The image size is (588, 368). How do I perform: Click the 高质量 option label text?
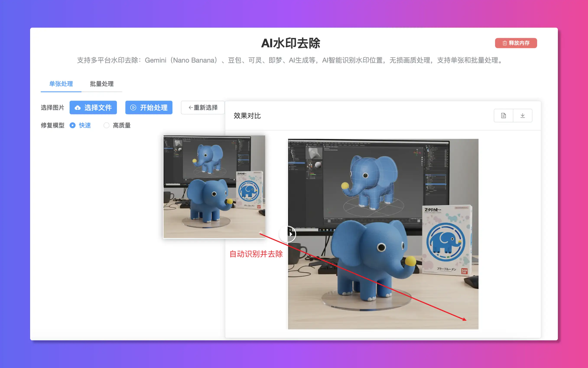pyautogui.click(x=122, y=125)
